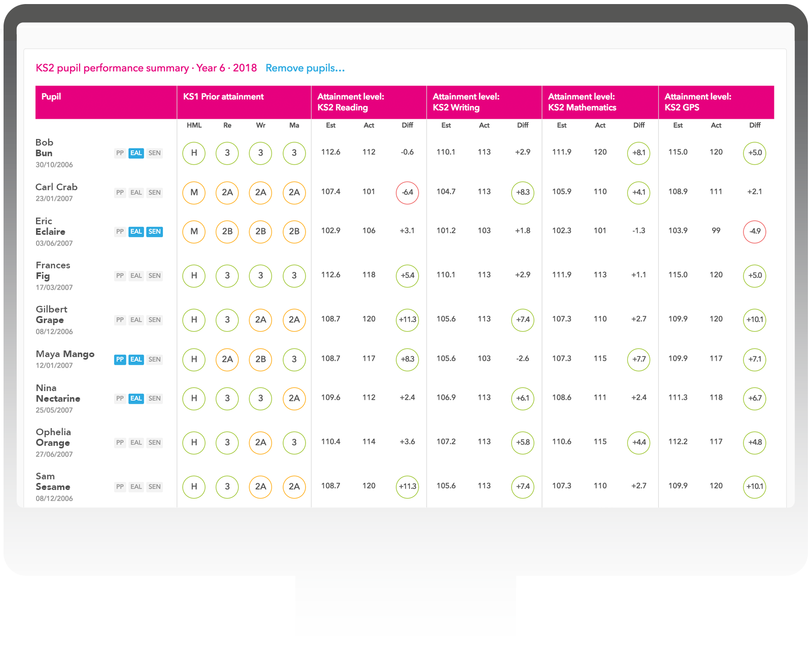Click Gilbert Grape's +11.3 reading diff circle
Screen dimensions: 812x668
(408, 320)
